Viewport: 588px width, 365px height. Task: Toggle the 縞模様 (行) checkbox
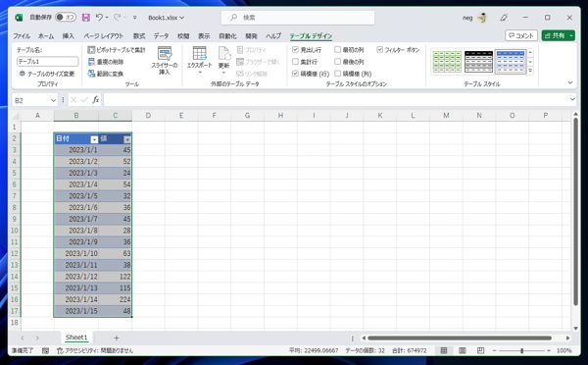296,74
